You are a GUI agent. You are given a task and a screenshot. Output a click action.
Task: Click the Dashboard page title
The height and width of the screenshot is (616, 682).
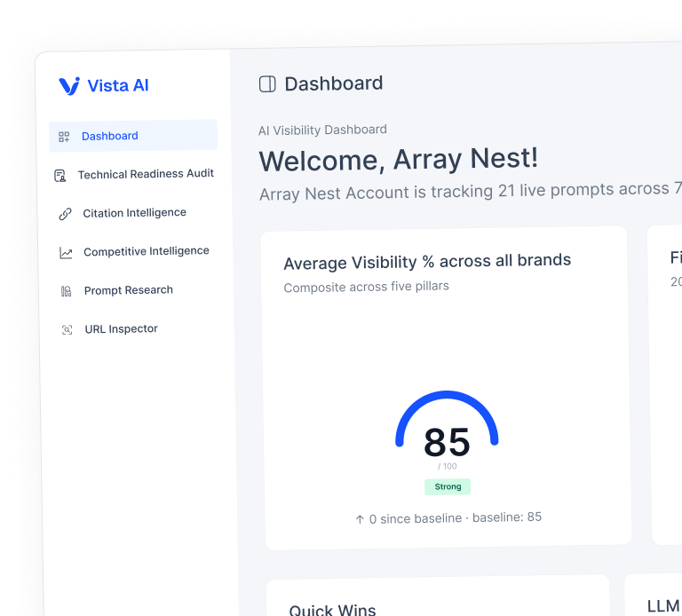[334, 83]
